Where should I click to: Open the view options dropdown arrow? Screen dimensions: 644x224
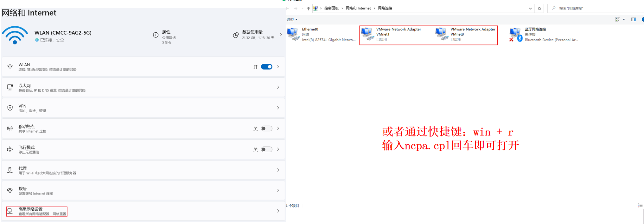pos(624,19)
